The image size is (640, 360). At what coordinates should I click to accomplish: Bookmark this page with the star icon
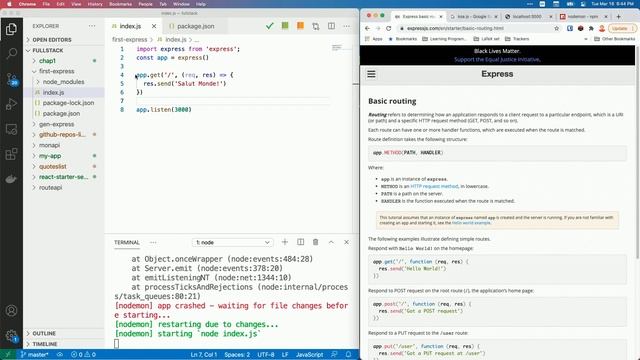[x=556, y=29]
